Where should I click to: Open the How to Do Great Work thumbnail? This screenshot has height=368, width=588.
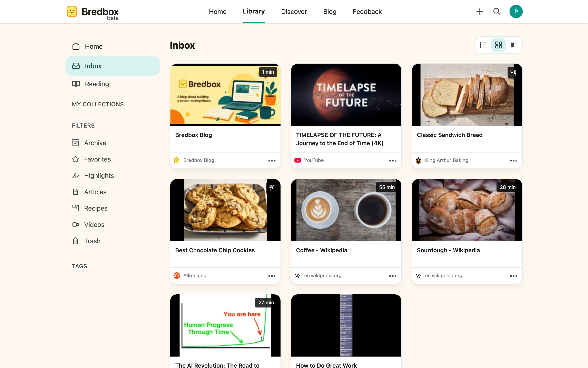point(346,325)
